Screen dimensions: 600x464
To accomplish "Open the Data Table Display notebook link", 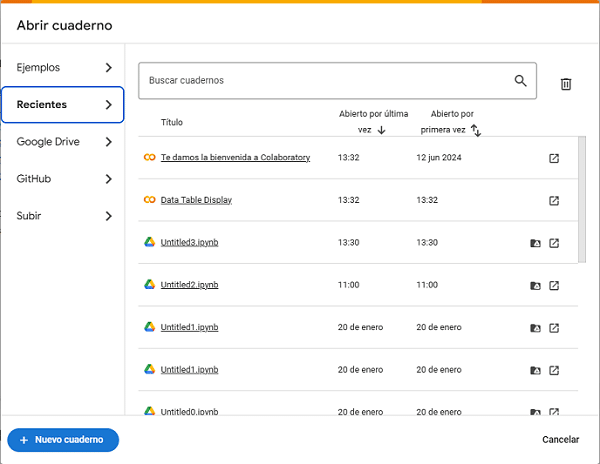I will point(196,200).
